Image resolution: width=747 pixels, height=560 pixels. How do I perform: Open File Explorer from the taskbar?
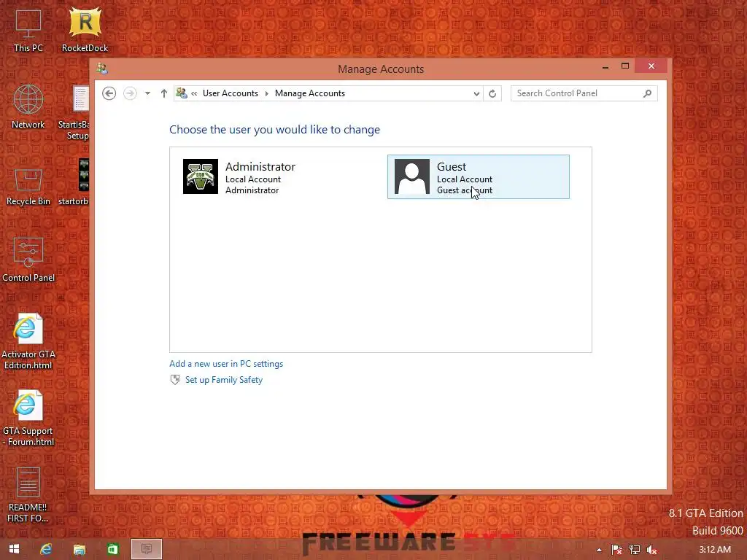pos(79,549)
